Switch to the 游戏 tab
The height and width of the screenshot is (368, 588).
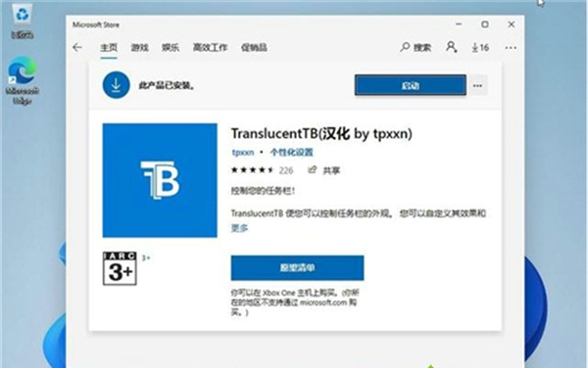[139, 48]
